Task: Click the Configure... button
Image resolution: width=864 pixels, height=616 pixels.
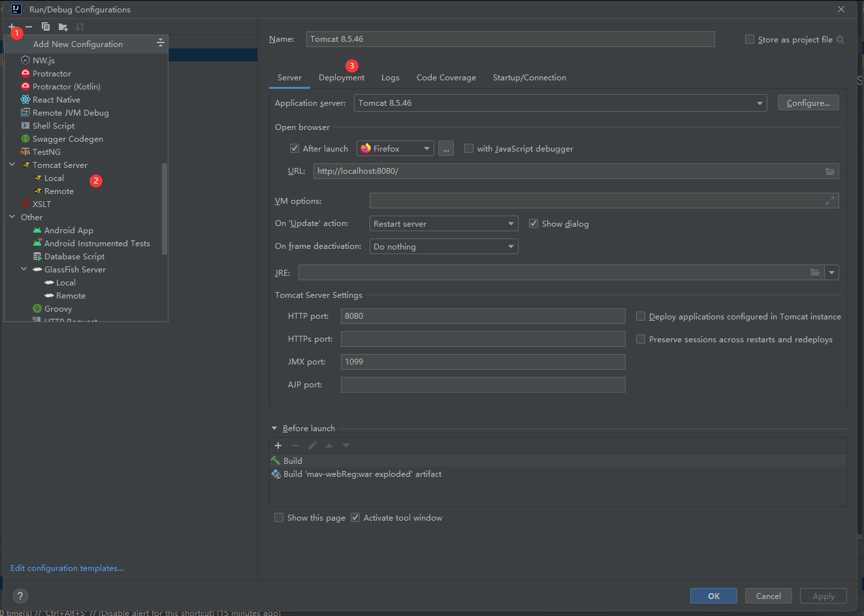Action: [808, 103]
